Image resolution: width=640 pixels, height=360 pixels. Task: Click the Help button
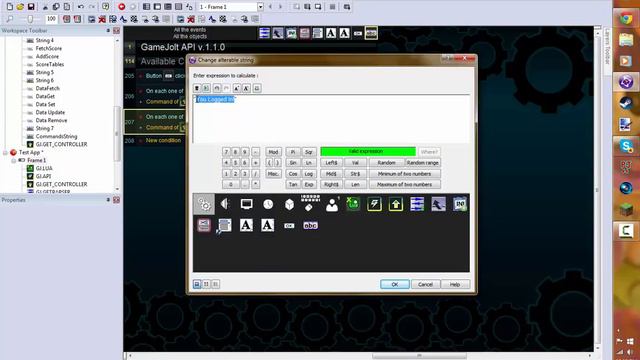coord(455,284)
